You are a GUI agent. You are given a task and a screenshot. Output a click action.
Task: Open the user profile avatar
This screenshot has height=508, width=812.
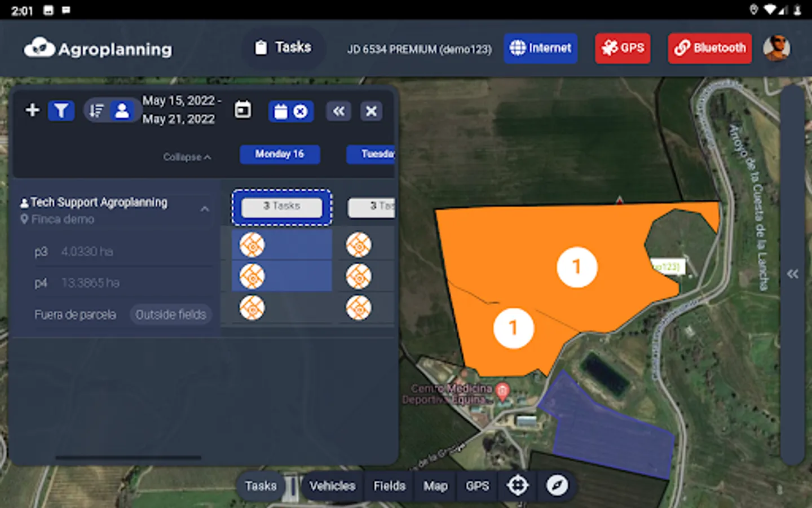tap(776, 48)
